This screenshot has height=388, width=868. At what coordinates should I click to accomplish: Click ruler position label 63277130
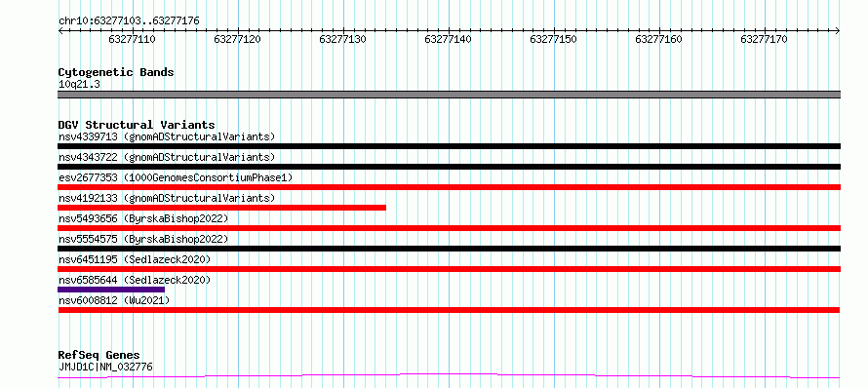pos(342,39)
